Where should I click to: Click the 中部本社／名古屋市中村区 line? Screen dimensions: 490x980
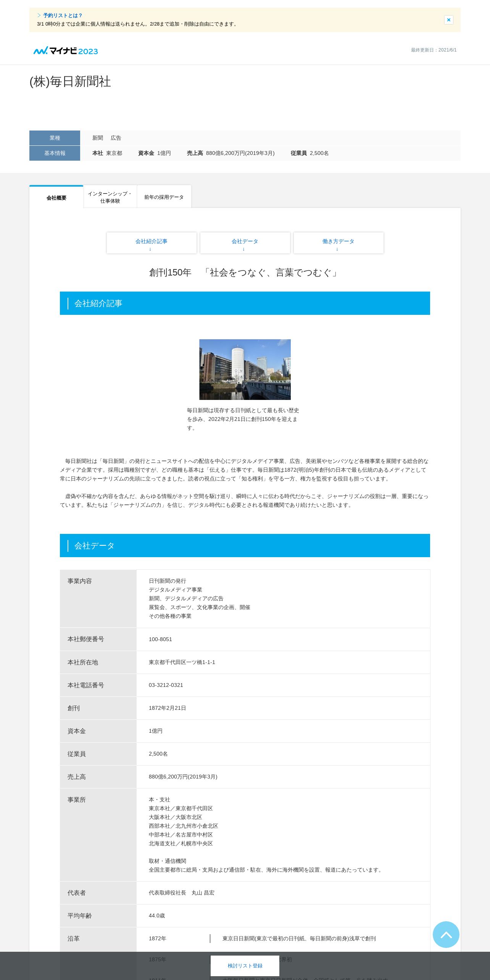coord(181,835)
